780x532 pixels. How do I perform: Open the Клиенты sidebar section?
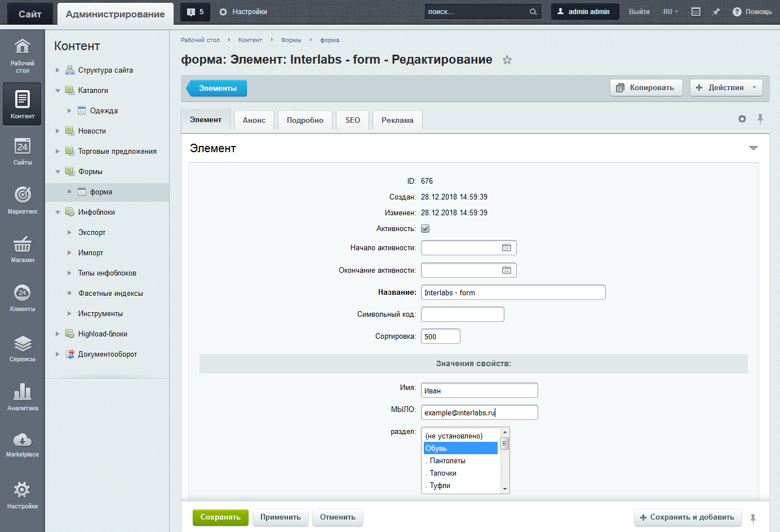click(23, 298)
